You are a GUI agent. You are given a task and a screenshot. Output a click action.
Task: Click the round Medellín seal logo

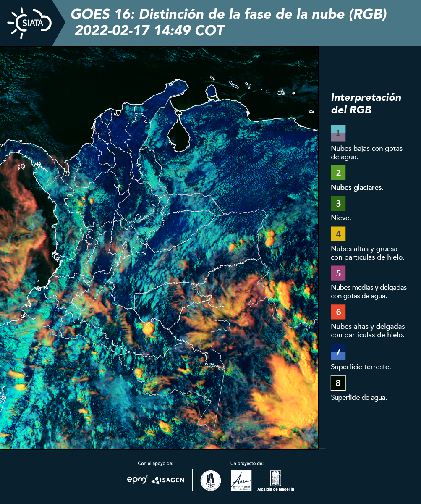click(x=211, y=480)
